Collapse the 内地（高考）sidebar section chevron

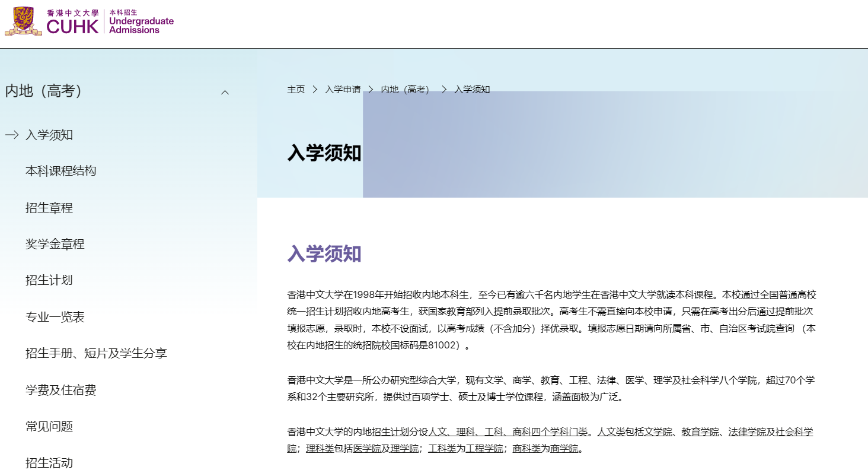225,92
